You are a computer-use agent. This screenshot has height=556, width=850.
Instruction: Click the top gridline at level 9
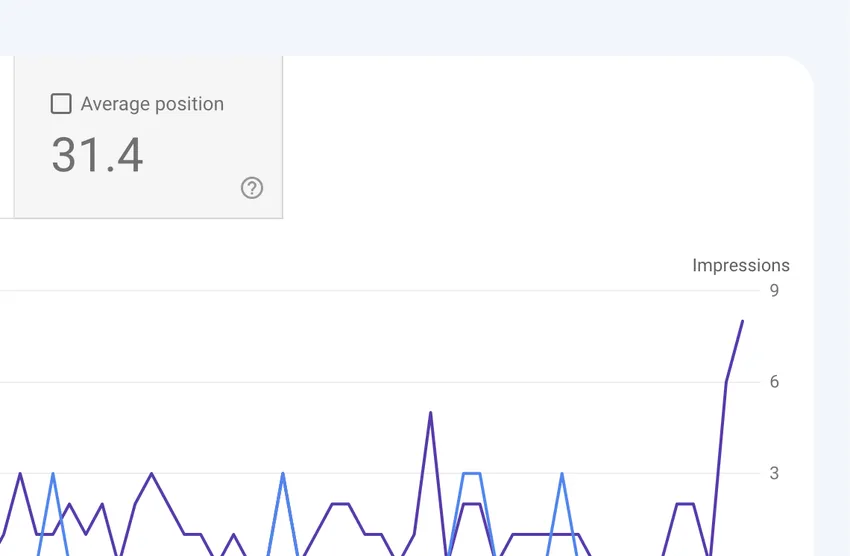[x=379, y=290]
